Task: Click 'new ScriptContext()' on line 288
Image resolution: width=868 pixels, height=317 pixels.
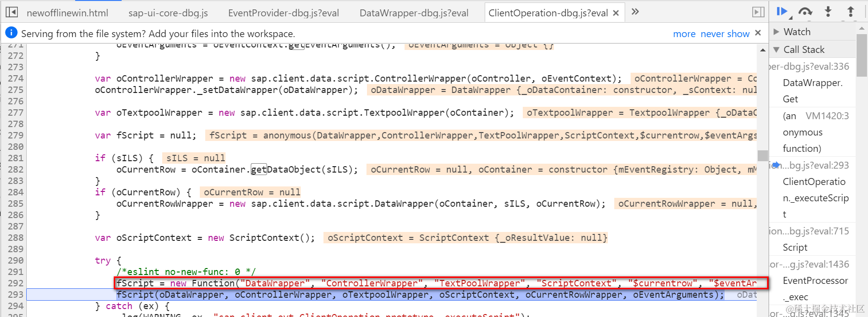Action: (x=259, y=237)
